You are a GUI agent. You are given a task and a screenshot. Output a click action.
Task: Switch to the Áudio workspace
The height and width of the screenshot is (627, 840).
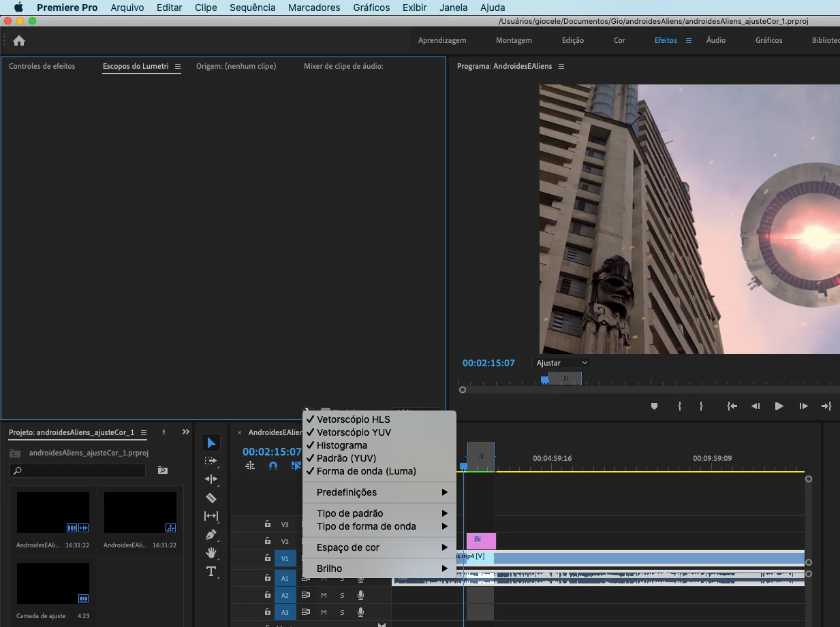[715, 40]
